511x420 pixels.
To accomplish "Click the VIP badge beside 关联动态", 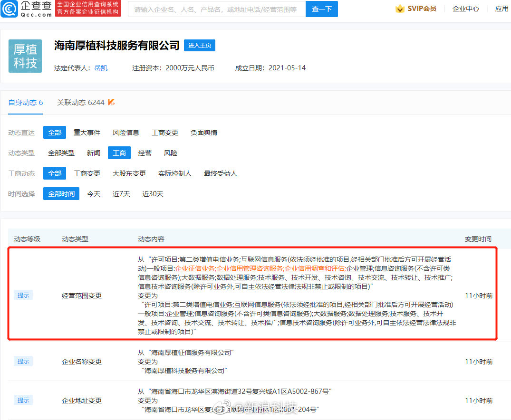I will (111, 102).
